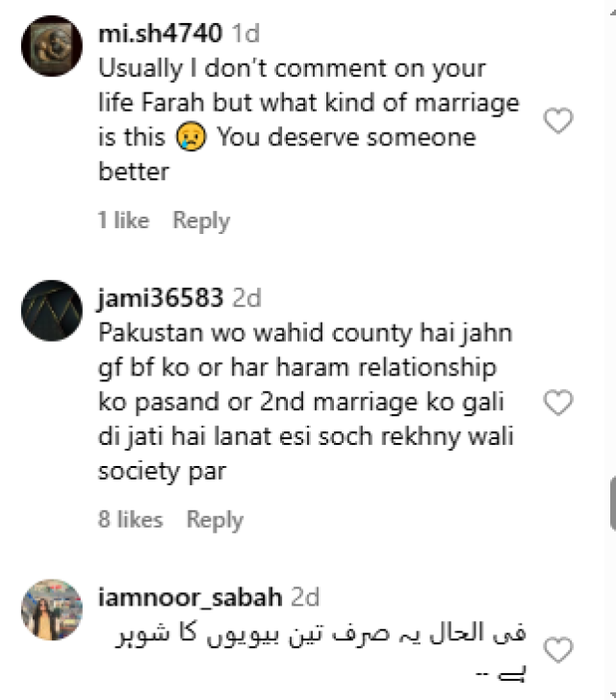This screenshot has height=700, width=616.
Task: Tap the heart beside iamnoor_sabah's Urdu comment
Action: point(558,650)
